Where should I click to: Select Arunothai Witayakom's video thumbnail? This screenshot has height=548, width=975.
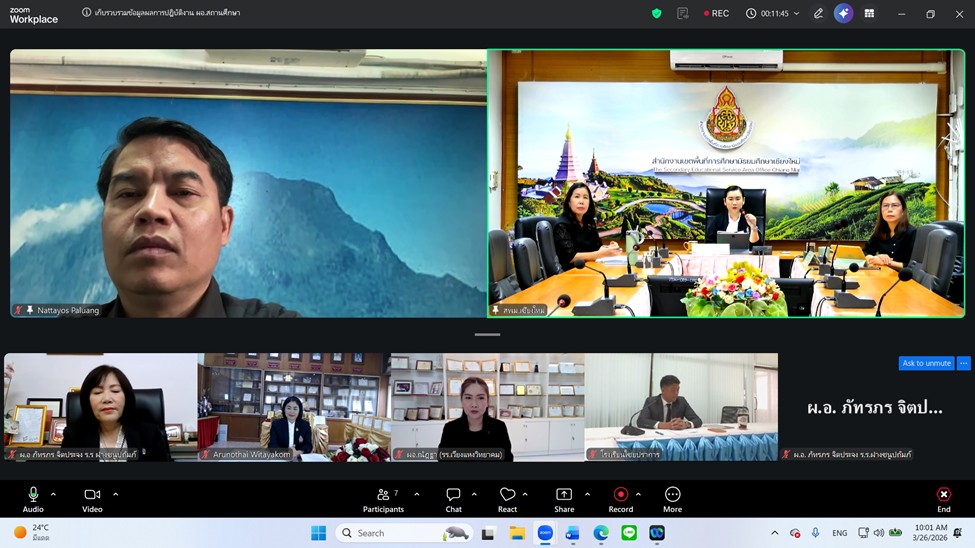pyautogui.click(x=293, y=406)
